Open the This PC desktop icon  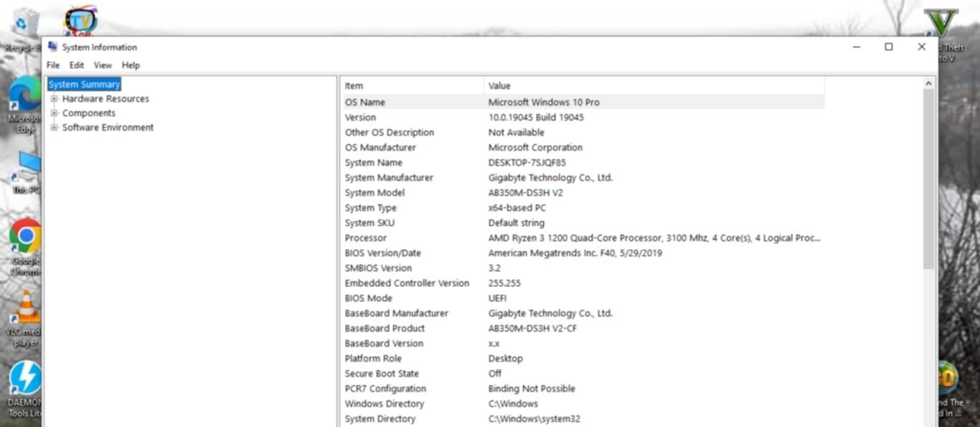pos(27,166)
